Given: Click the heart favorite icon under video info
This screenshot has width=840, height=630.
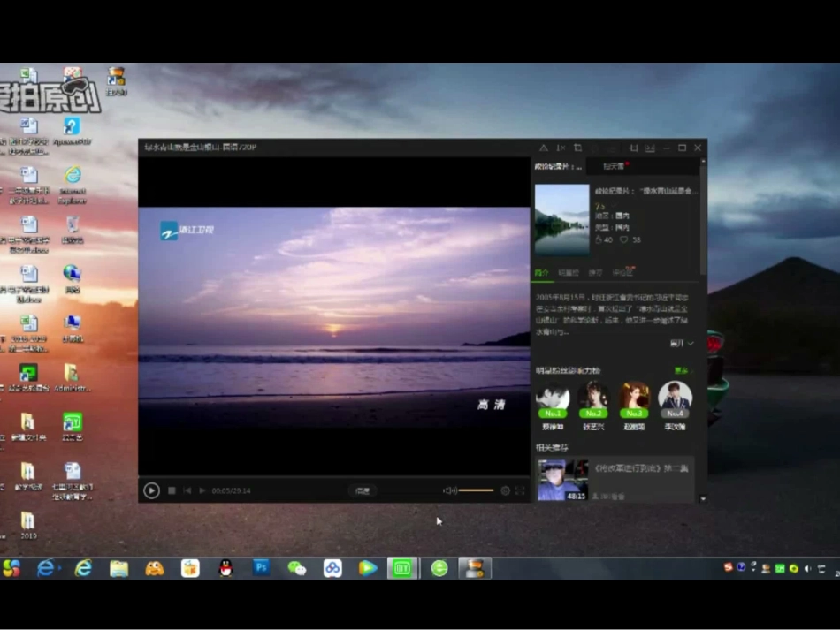Looking at the screenshot, I should pos(623,239).
